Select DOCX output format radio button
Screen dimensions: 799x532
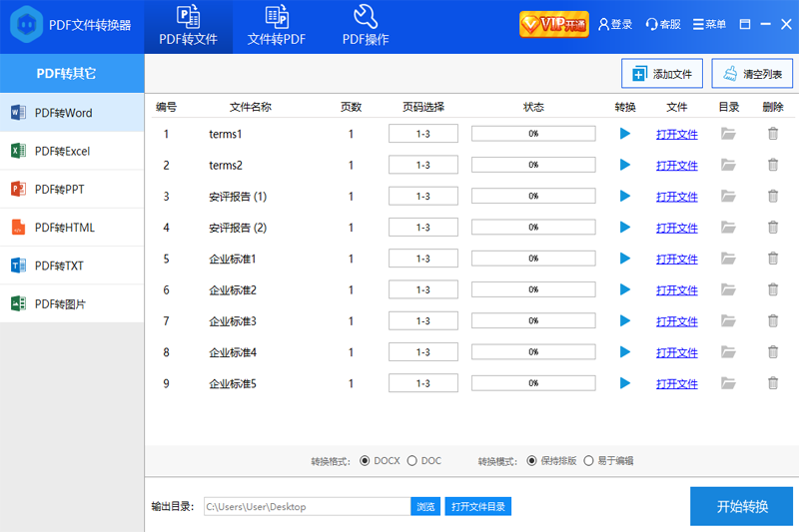[x=365, y=461]
